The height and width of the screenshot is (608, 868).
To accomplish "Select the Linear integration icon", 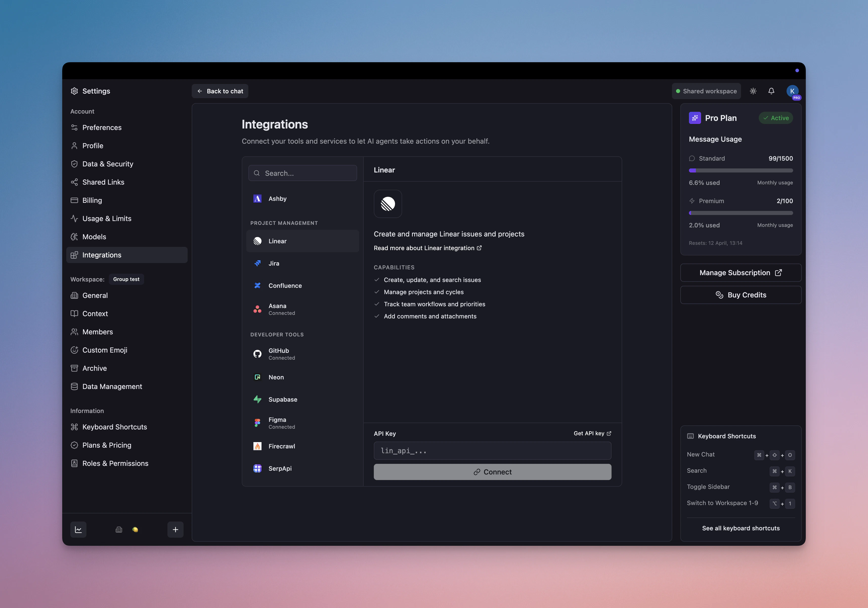I will click(x=257, y=241).
